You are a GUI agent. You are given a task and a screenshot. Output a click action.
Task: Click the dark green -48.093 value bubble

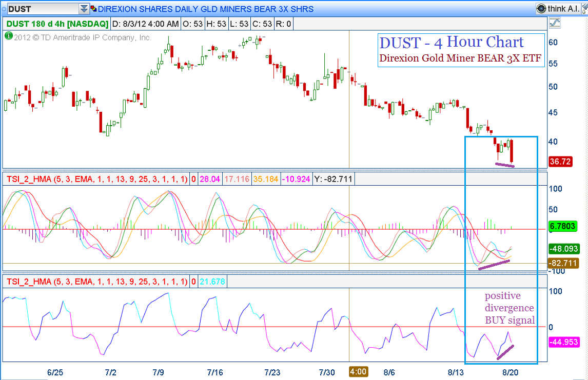click(x=564, y=248)
